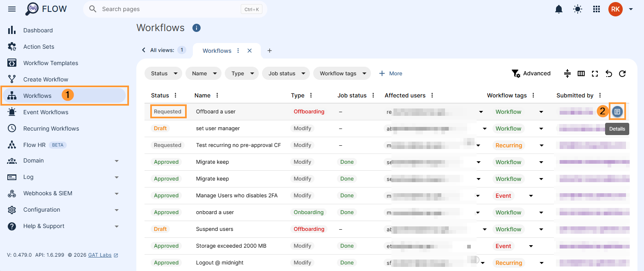Close the Workflows view tab
The height and width of the screenshot is (271, 644).
coord(250,51)
